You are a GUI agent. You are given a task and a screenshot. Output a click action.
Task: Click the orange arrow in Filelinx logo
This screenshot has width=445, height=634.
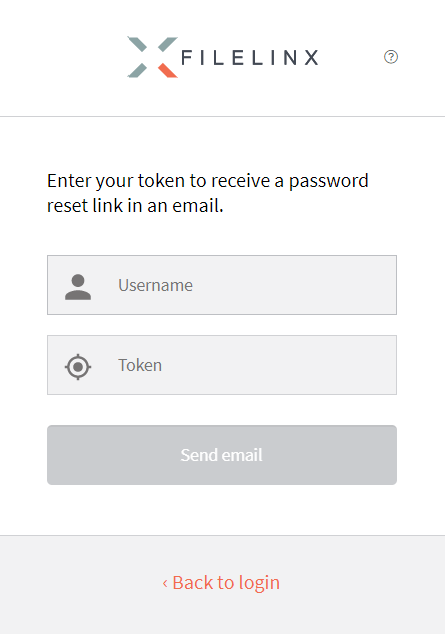tap(167, 70)
